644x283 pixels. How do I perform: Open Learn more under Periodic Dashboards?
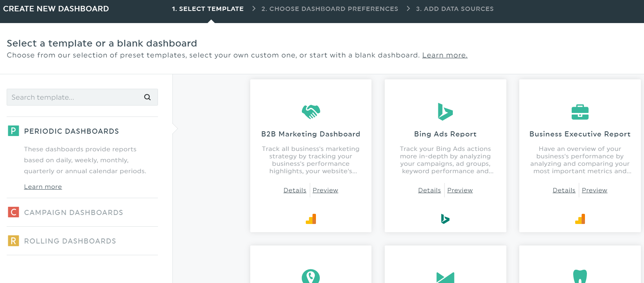43,187
